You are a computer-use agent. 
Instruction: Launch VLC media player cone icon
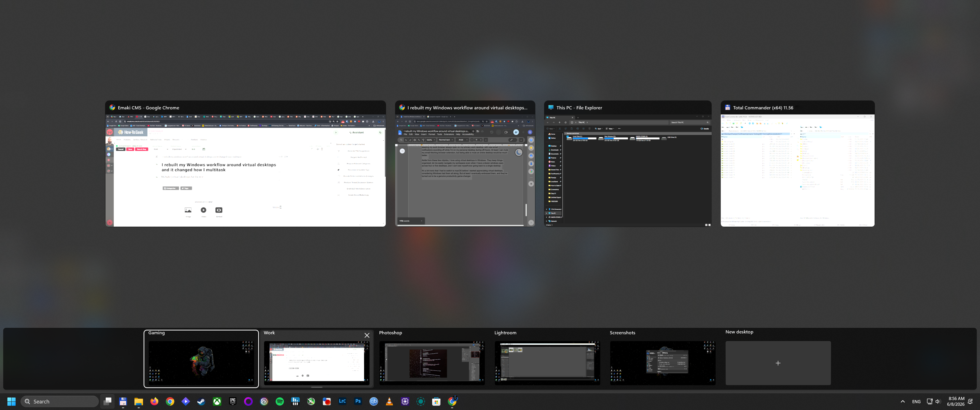[x=389, y=401]
